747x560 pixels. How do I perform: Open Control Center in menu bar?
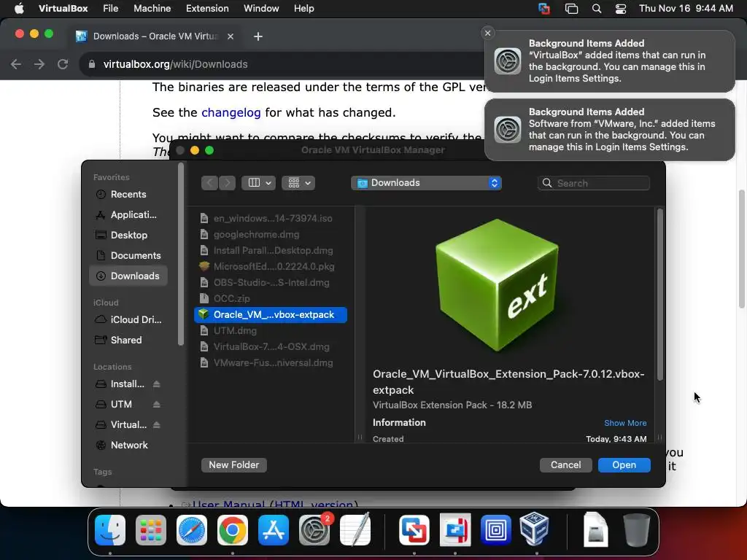[621, 9]
